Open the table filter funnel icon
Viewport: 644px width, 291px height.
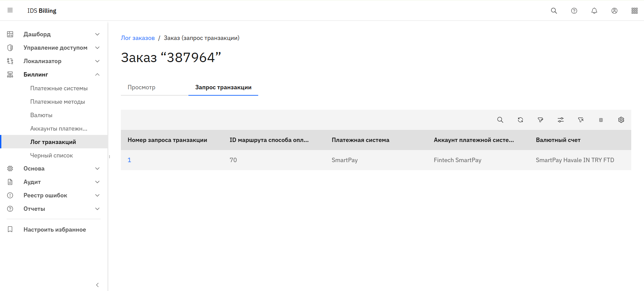click(x=540, y=120)
